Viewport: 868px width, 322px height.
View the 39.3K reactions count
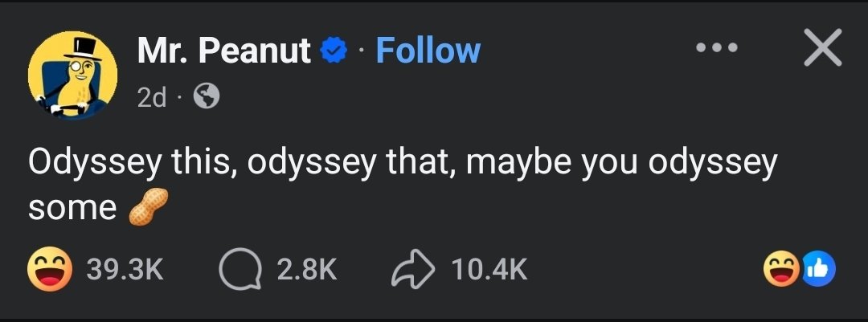tap(125, 270)
